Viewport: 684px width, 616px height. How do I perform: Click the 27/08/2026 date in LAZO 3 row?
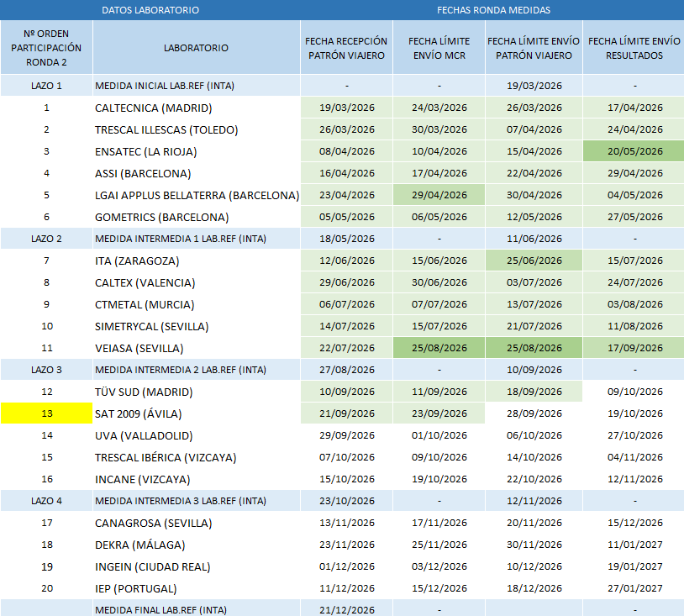click(x=346, y=370)
